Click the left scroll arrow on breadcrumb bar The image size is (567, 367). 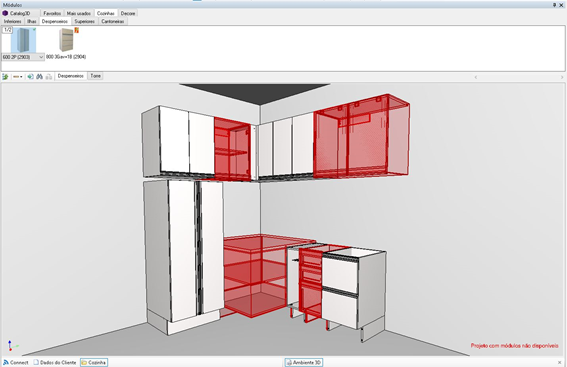(x=476, y=77)
